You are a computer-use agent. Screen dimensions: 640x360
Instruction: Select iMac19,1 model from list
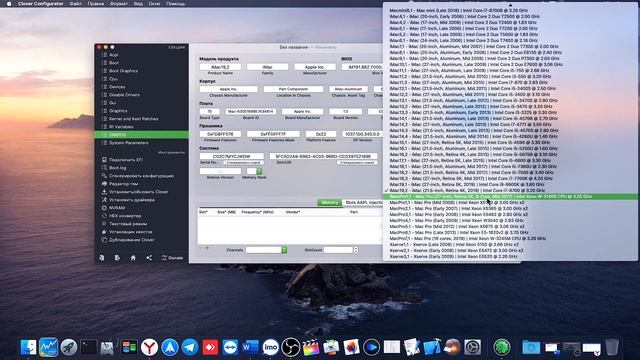coord(510,184)
